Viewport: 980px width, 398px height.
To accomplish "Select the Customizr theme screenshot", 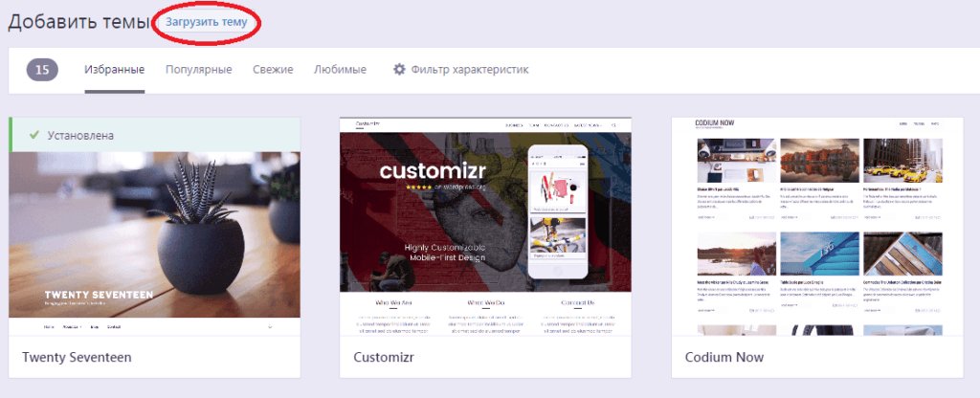I will click(x=485, y=228).
